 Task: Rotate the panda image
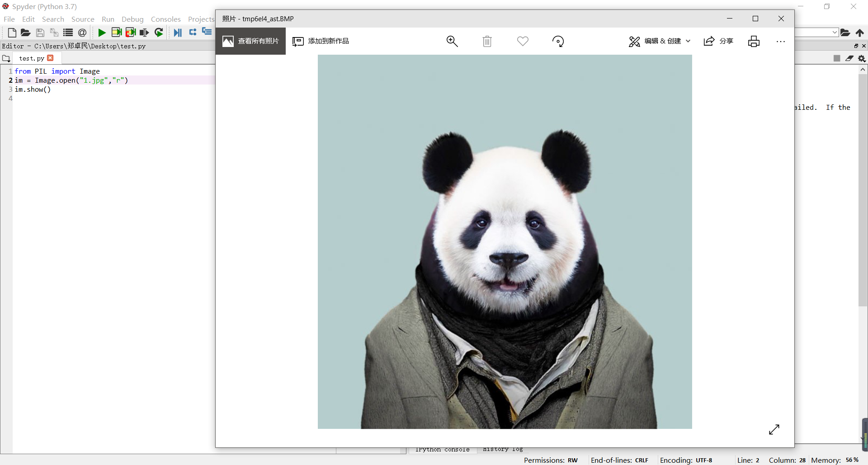[558, 42]
